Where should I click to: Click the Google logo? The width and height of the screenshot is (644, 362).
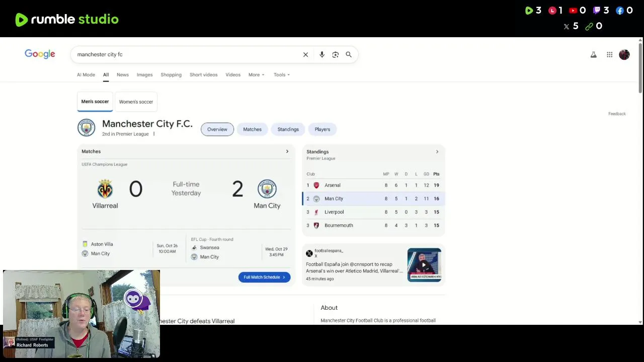click(40, 54)
